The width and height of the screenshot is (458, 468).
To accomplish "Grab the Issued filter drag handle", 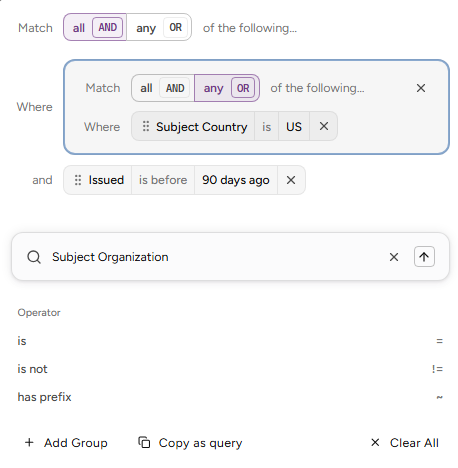I will coord(78,180).
